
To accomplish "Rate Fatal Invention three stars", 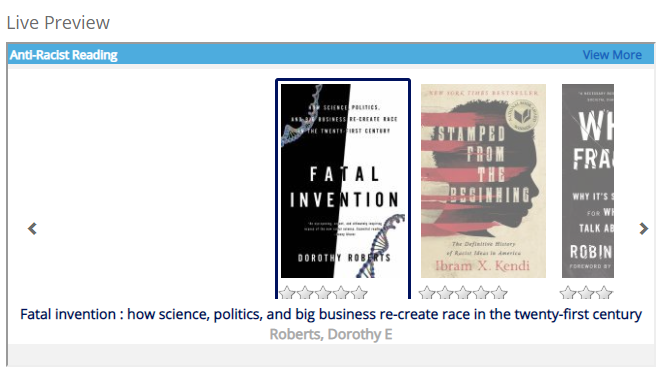I will point(323,293).
